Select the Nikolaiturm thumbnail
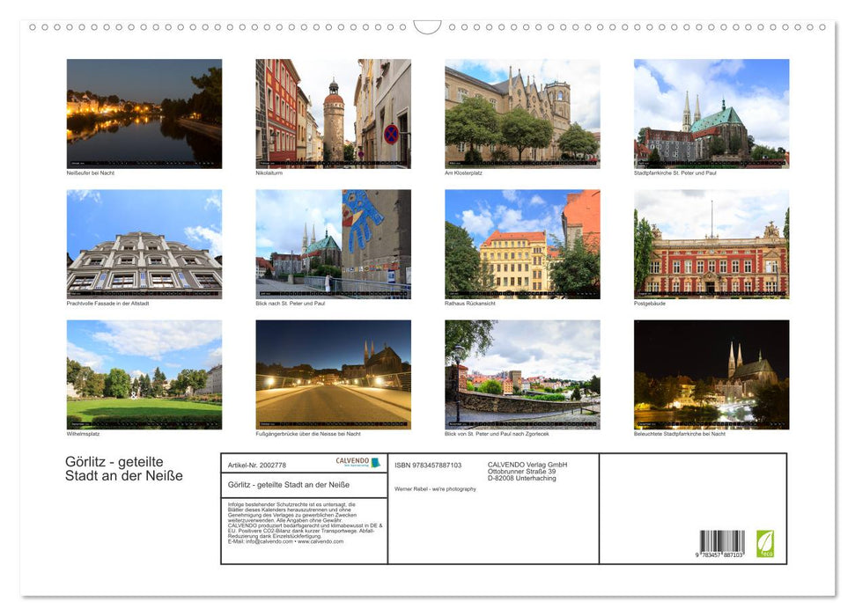This screenshot has height=616, width=855. pyautogui.click(x=333, y=113)
